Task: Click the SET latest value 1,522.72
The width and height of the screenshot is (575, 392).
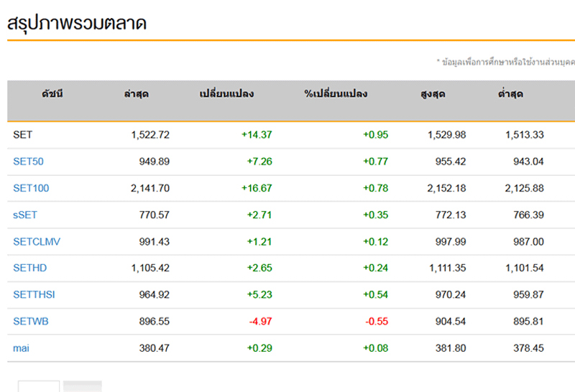Action: (149, 135)
